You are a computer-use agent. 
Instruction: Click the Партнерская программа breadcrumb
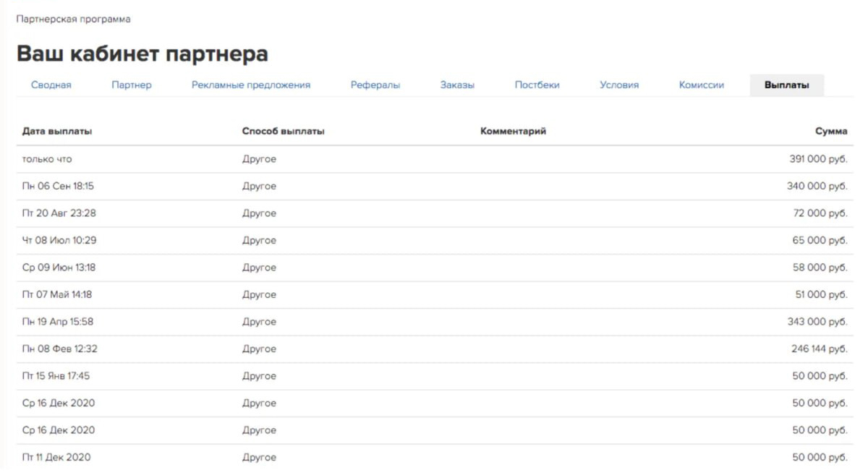(x=74, y=19)
